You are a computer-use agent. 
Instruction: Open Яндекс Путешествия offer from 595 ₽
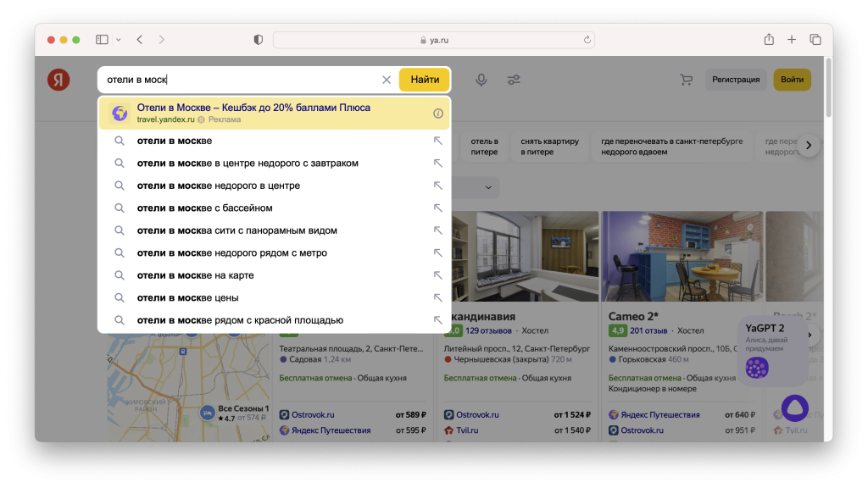coord(331,430)
